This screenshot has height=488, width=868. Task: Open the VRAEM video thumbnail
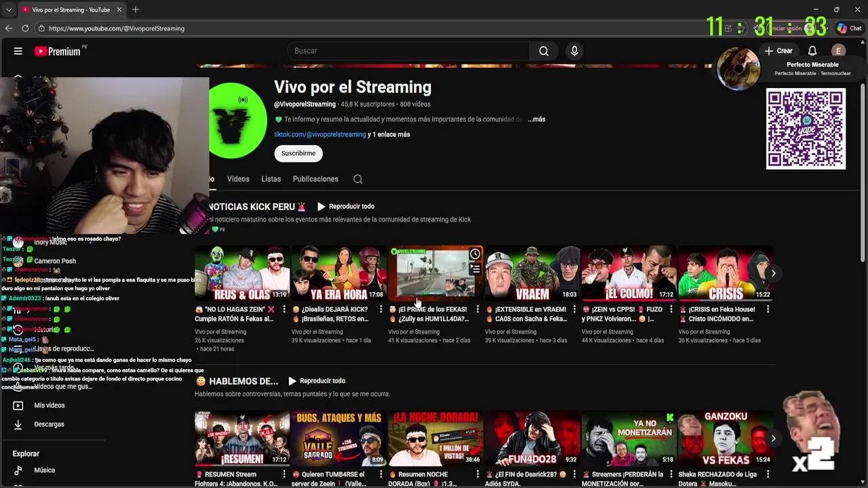pyautogui.click(x=532, y=273)
